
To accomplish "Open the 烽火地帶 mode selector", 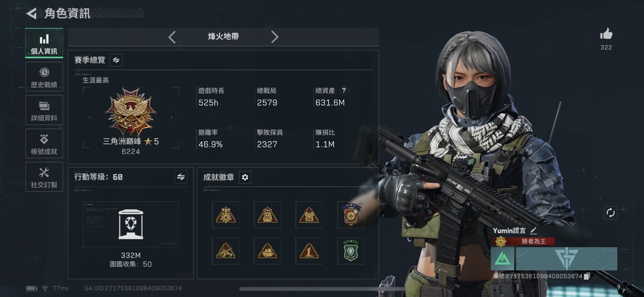I will pyautogui.click(x=223, y=36).
